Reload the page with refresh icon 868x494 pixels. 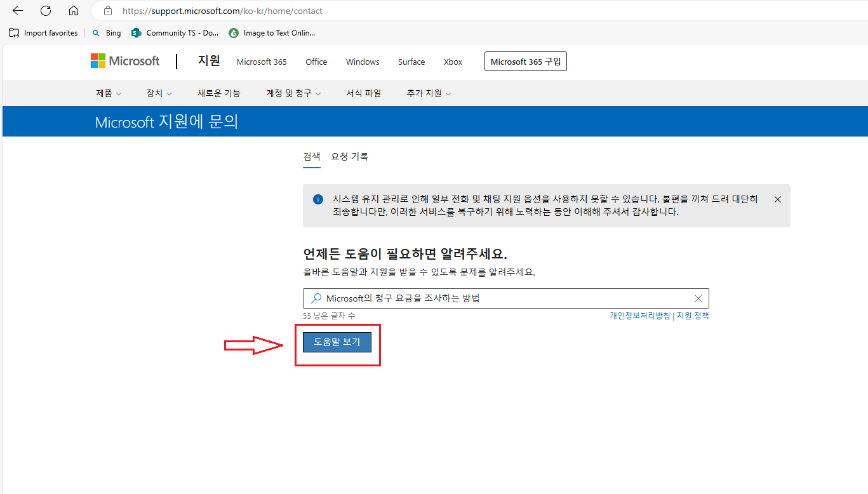[46, 11]
